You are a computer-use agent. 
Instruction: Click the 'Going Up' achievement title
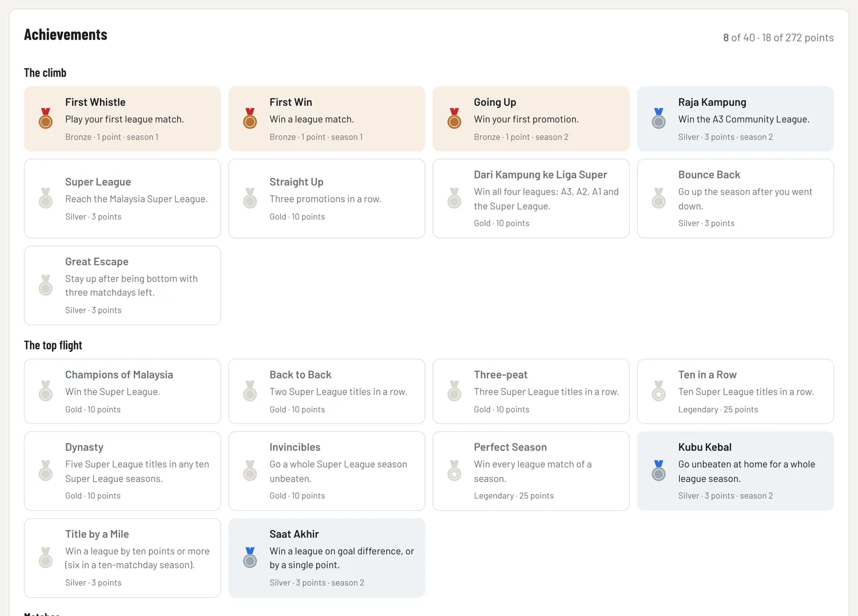coord(495,102)
